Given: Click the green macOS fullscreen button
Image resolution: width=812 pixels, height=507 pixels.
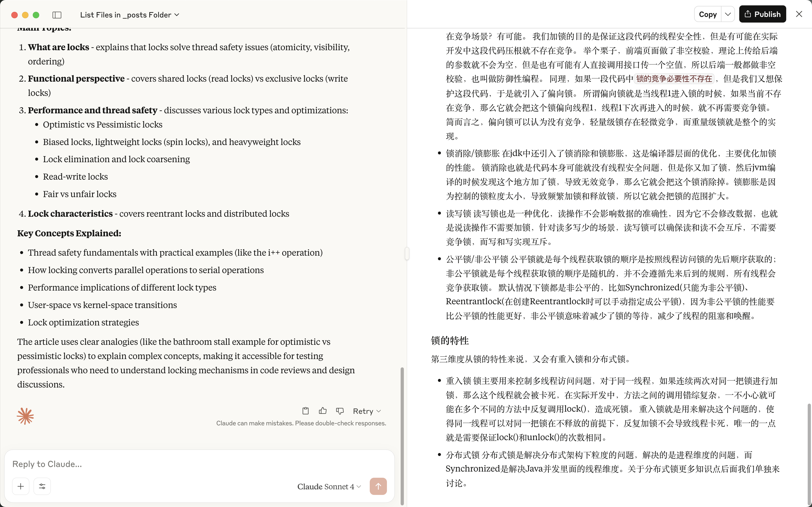Looking at the screenshot, I should coord(36,15).
